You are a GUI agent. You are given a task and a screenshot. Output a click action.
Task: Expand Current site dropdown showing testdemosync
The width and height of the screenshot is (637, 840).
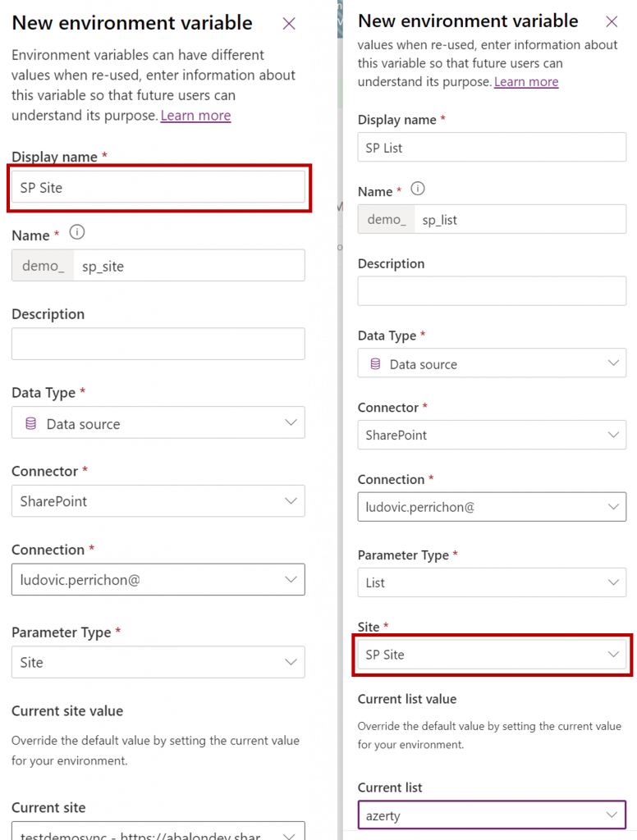pos(158,831)
